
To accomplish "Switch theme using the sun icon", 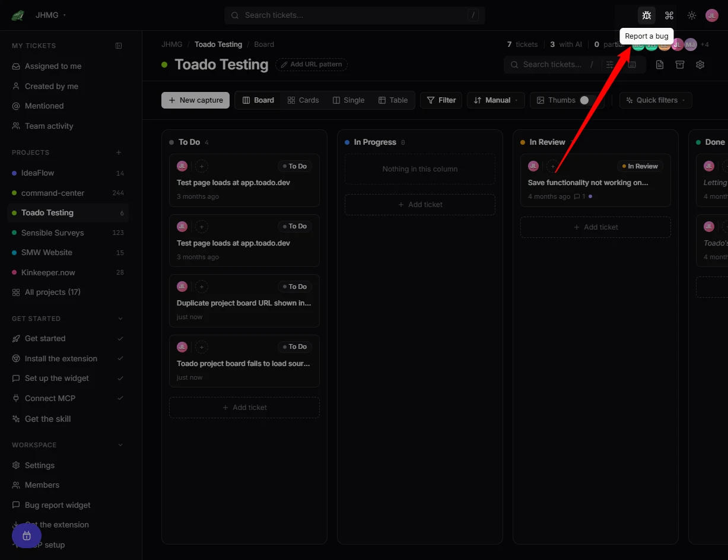I will tap(692, 15).
